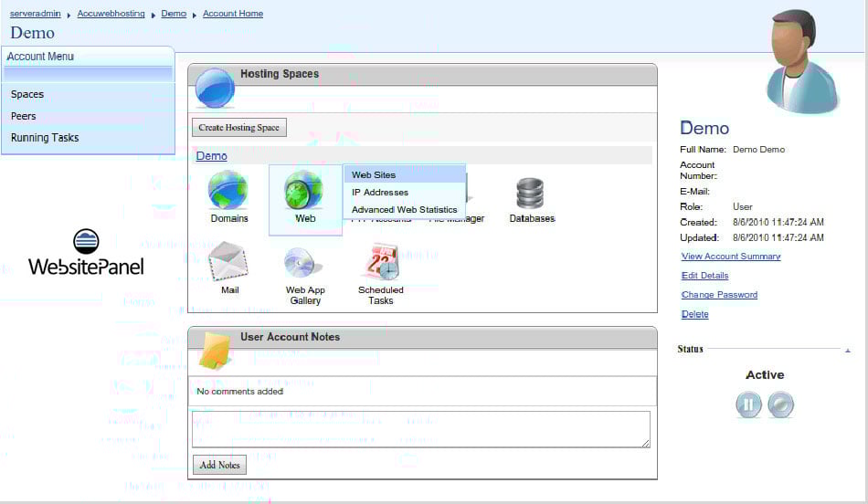This screenshot has height=504, width=868.
Task: Open the Domains globe icon
Action: [x=228, y=190]
